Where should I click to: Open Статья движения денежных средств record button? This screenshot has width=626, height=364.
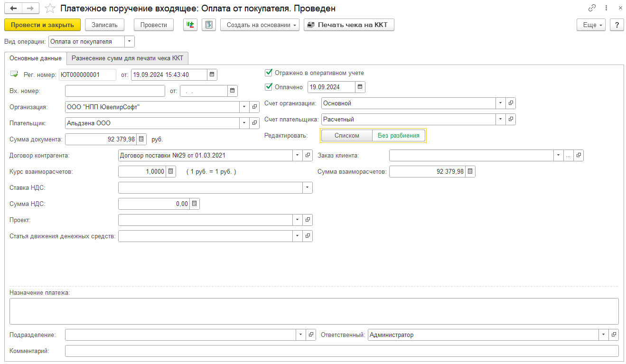[308, 236]
